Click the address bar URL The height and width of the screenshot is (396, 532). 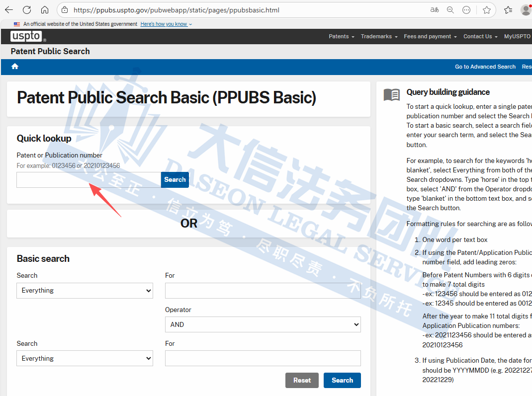coord(177,10)
